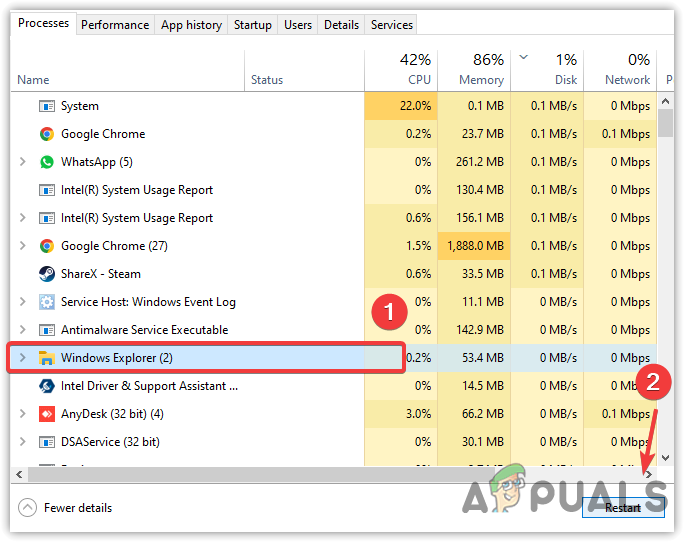Click the 3.0% CPU cell for AnyDesk
The height and width of the screenshot is (542, 684).
click(401, 414)
